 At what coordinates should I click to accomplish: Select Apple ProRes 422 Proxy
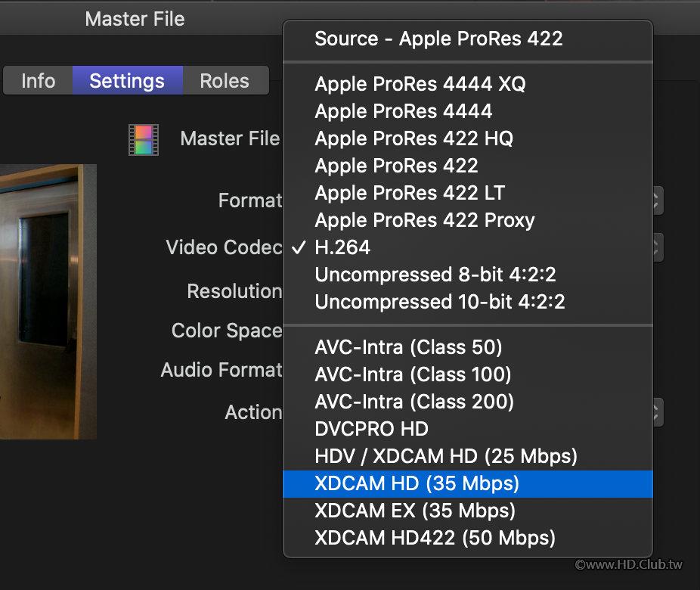click(468, 220)
